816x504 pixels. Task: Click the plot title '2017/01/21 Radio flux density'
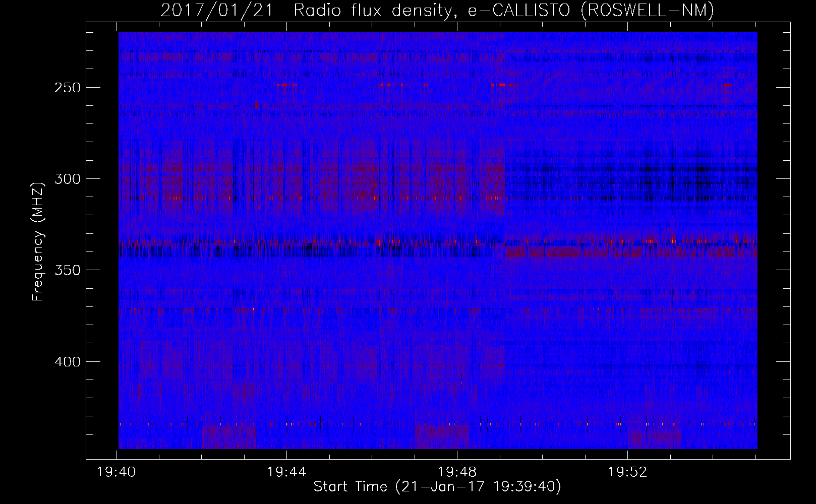[437, 10]
